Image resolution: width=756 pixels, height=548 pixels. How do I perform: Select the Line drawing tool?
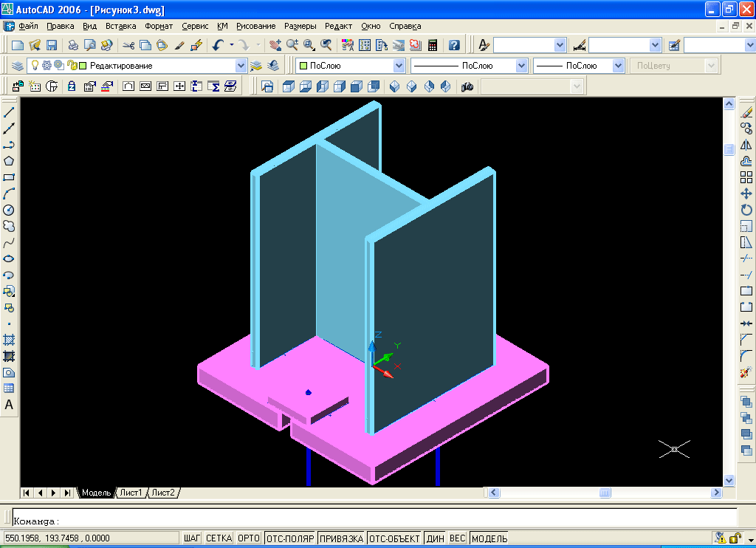[x=10, y=112]
